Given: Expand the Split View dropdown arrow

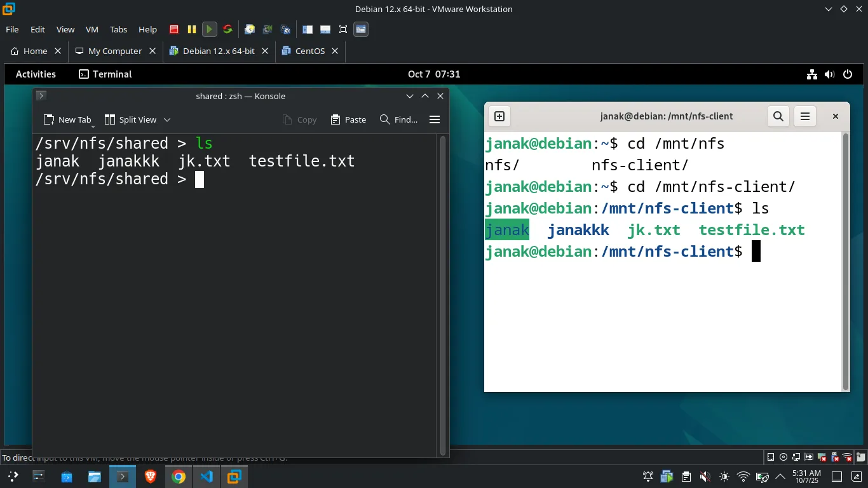Looking at the screenshot, I should [167, 119].
